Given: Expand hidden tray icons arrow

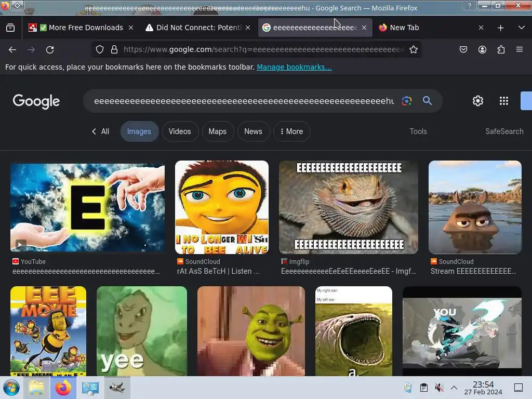Looking at the screenshot, I should pyautogui.click(x=454, y=388).
